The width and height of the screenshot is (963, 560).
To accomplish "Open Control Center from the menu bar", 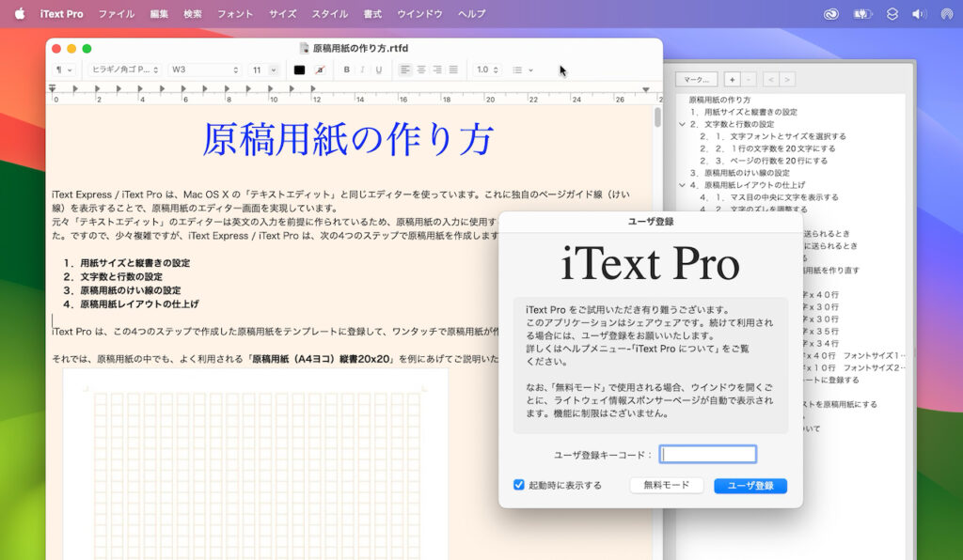I will click(892, 13).
